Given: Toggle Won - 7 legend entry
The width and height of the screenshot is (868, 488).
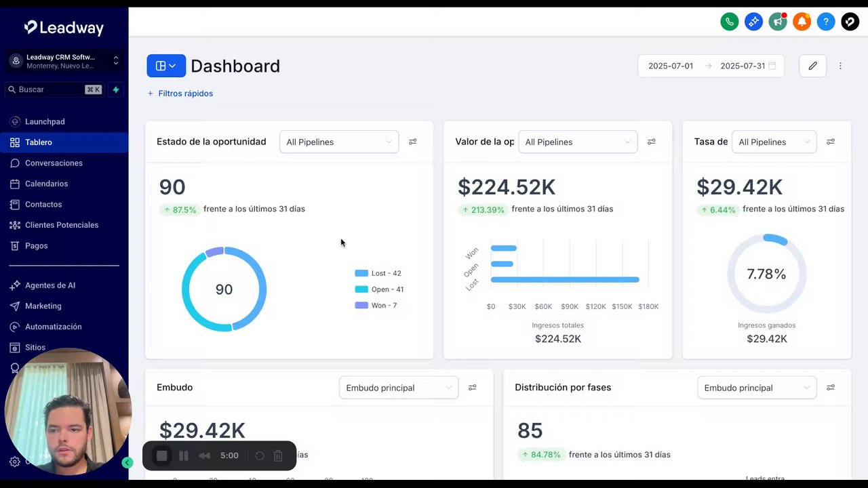Looking at the screenshot, I should (376, 306).
